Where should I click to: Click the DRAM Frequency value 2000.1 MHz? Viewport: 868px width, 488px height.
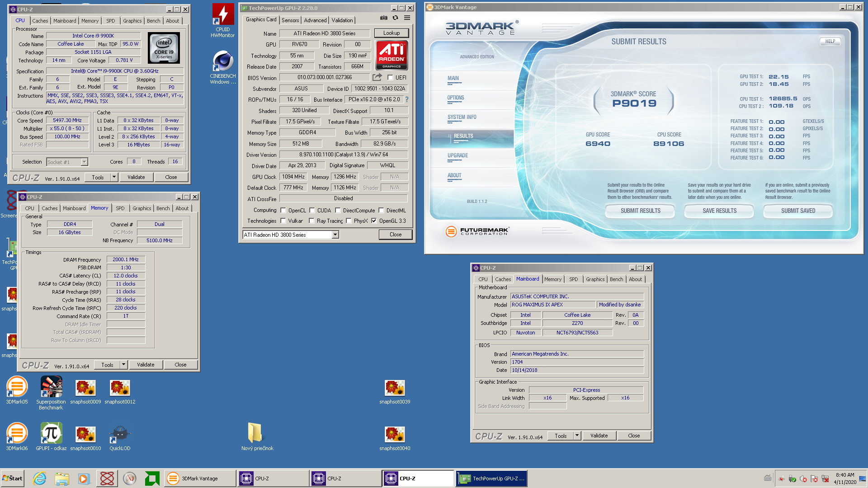[x=126, y=259]
